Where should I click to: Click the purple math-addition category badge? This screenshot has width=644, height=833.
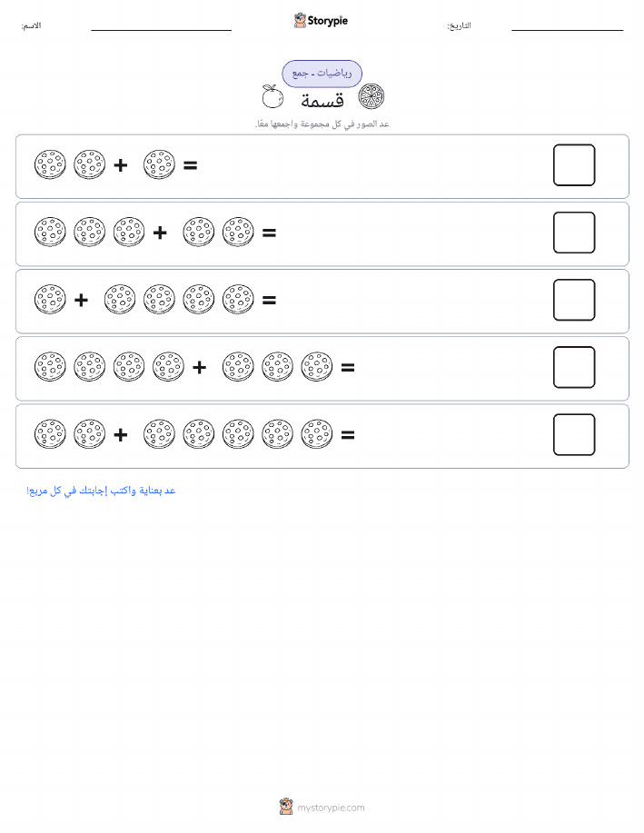(322, 74)
